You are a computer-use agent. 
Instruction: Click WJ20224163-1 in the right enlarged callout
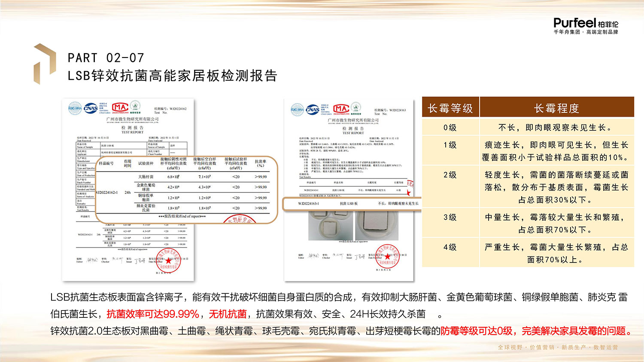308,204
